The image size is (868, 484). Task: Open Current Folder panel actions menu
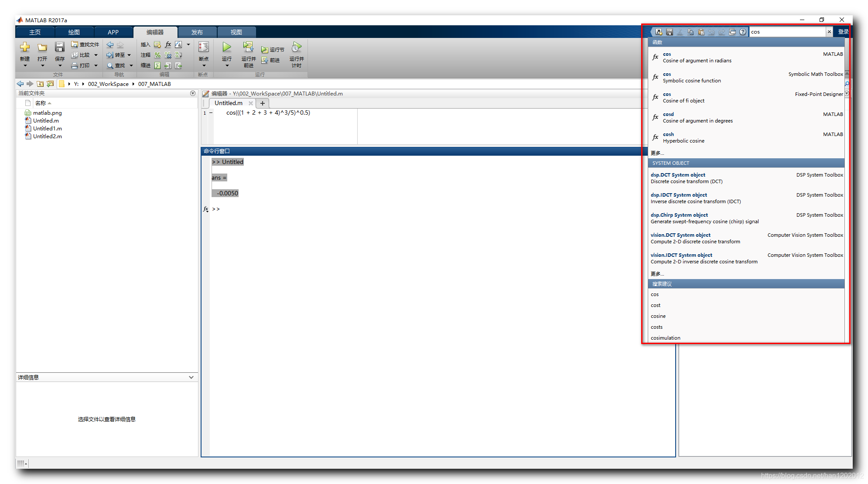(x=193, y=93)
